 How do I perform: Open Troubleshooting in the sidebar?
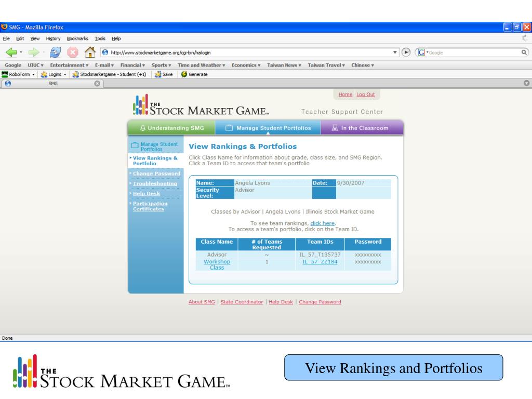[155, 183]
